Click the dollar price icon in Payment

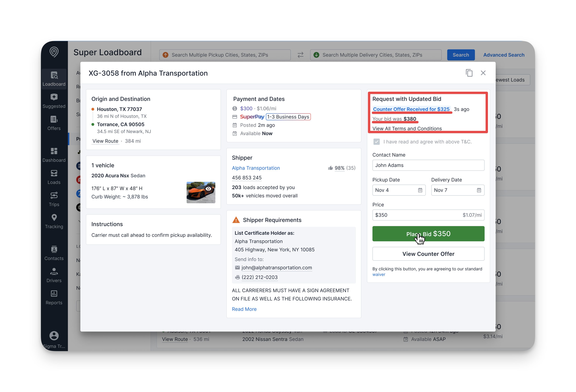tap(235, 108)
